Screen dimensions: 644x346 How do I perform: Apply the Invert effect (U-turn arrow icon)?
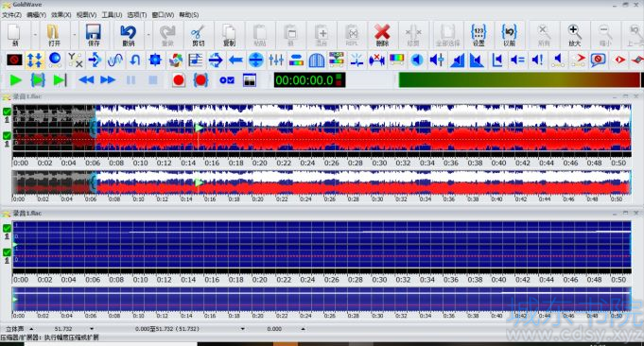[x=135, y=61]
